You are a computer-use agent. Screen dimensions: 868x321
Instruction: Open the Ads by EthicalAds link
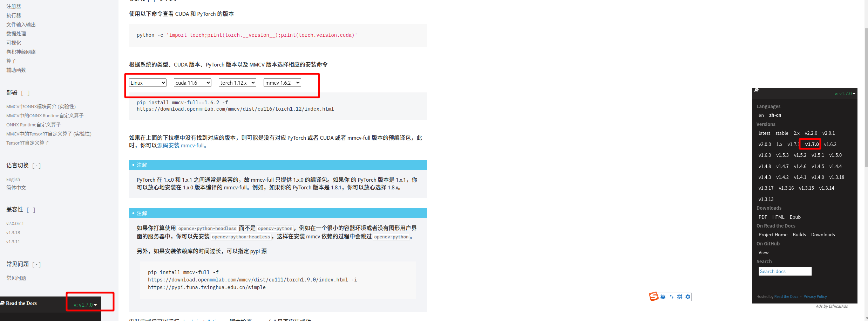pyautogui.click(x=832, y=306)
